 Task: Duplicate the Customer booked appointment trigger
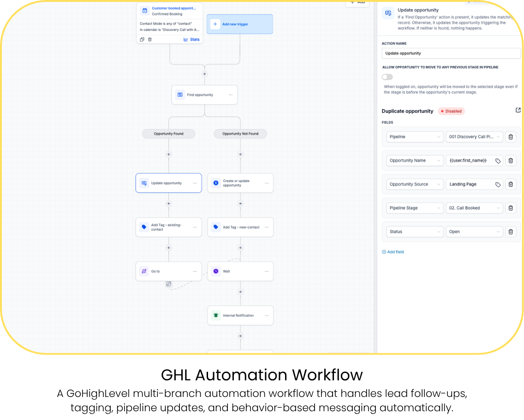click(142, 40)
